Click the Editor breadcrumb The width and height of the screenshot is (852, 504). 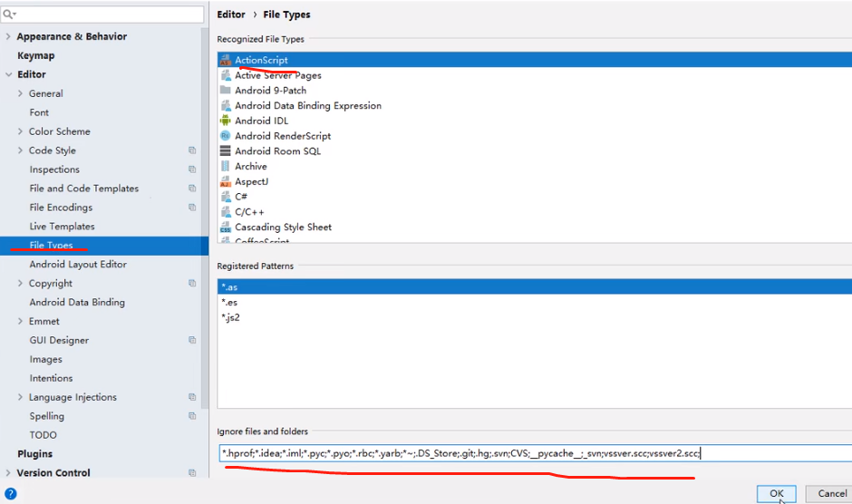pos(231,15)
